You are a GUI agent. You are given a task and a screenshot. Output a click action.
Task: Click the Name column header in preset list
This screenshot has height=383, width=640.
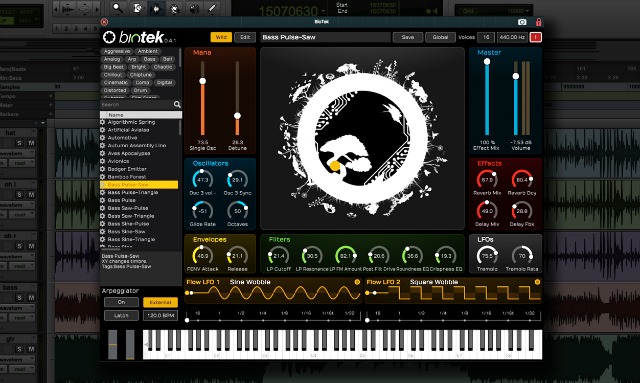141,115
